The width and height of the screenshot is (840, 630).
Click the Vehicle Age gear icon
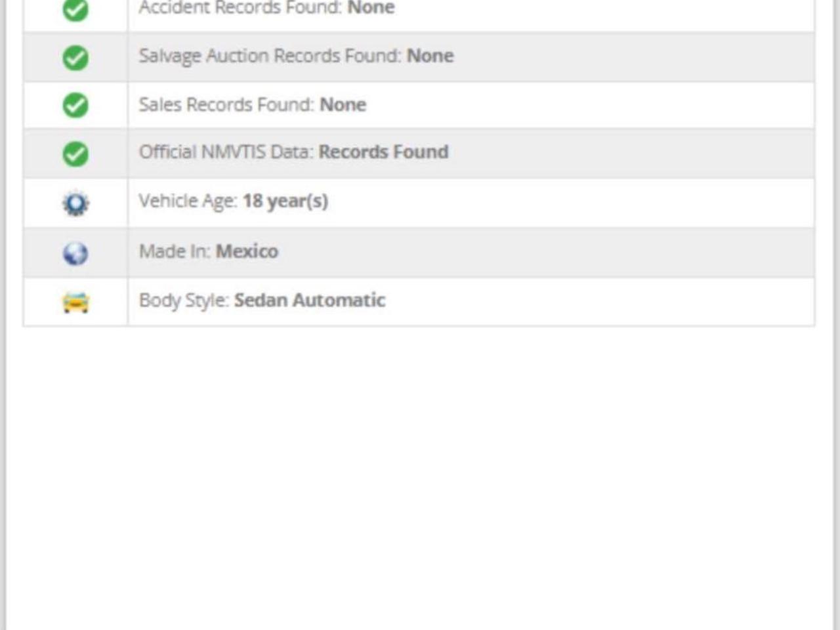pyautogui.click(x=75, y=203)
